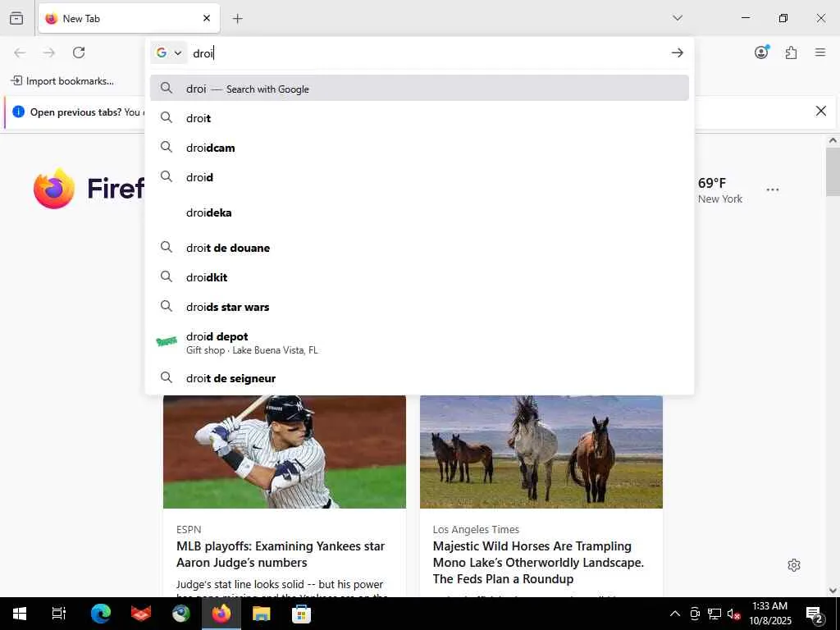The image size is (840, 630).
Task: Open new tab customize gear icon
Action: tap(794, 565)
